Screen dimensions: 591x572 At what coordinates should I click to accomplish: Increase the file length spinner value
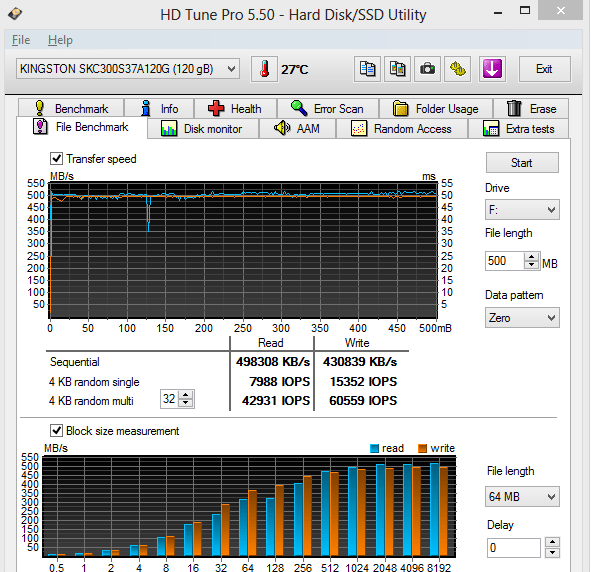pyautogui.click(x=531, y=257)
